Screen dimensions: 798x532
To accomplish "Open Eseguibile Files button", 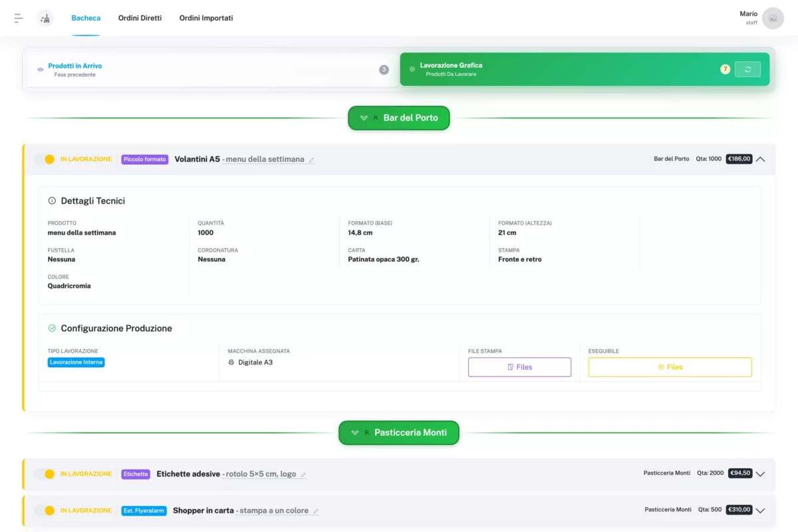I will 670,367.
